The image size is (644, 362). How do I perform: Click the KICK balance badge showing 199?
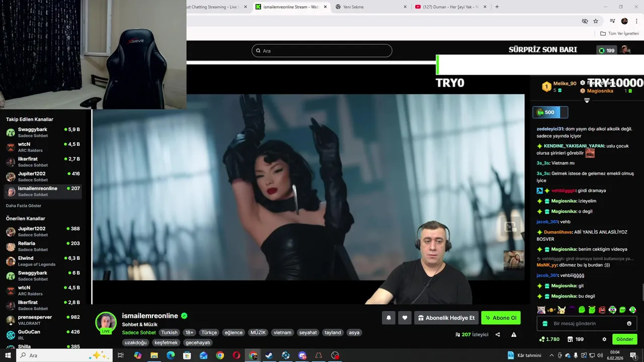click(x=607, y=50)
